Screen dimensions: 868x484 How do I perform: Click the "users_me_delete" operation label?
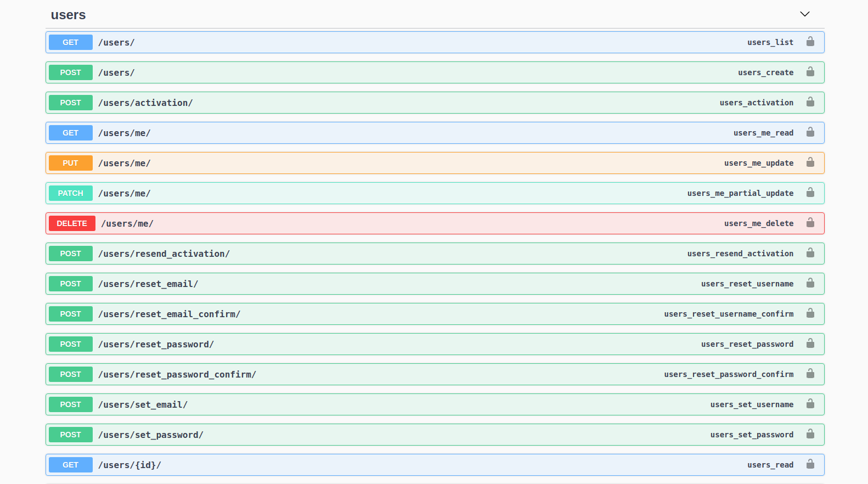tap(759, 223)
